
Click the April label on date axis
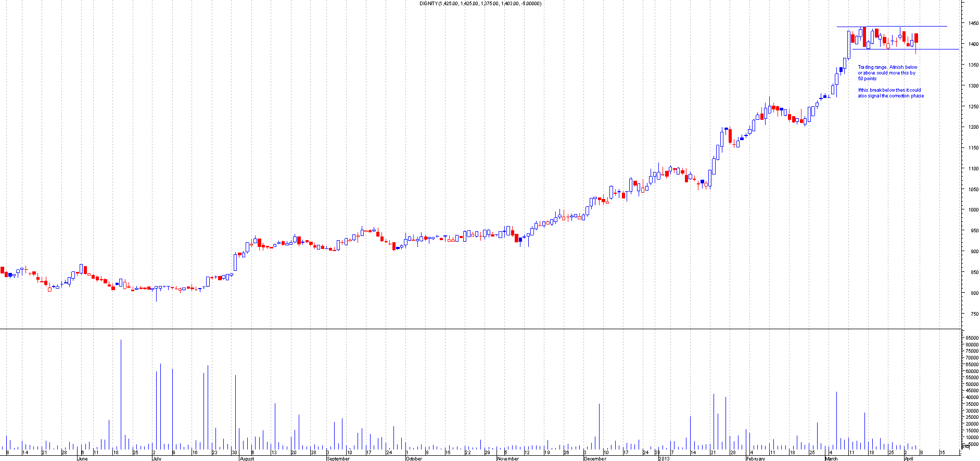coord(909,459)
